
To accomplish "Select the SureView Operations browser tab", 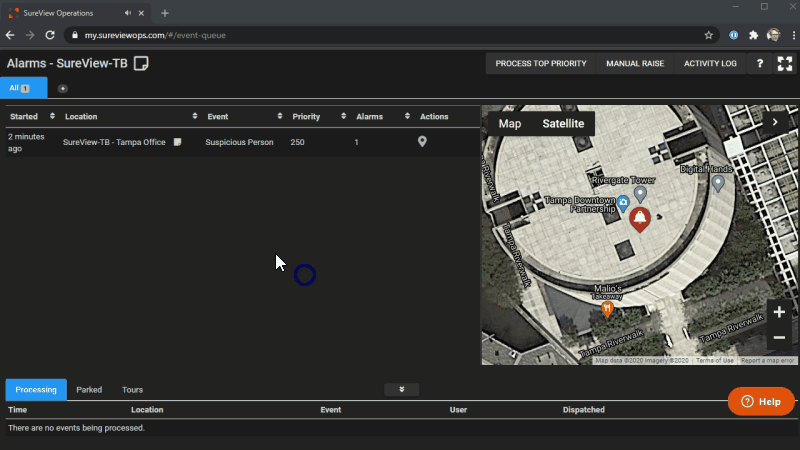I will (x=77, y=13).
